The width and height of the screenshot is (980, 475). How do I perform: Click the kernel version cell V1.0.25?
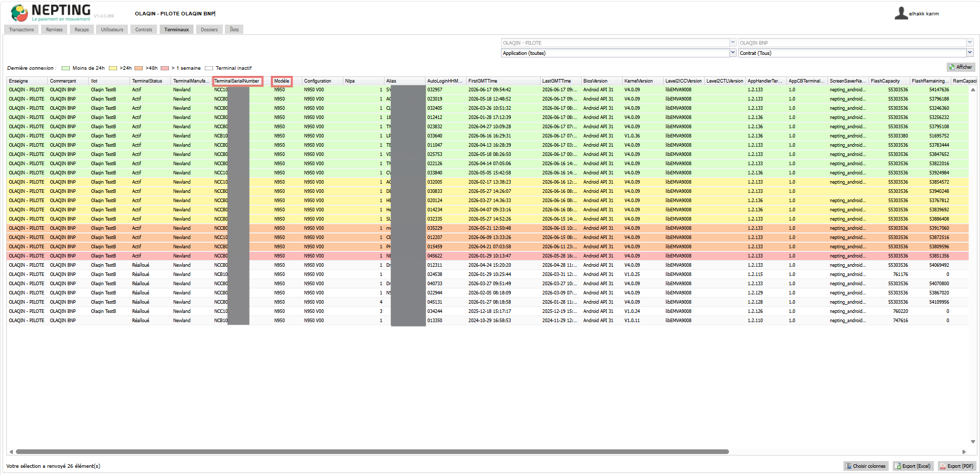click(x=632, y=274)
